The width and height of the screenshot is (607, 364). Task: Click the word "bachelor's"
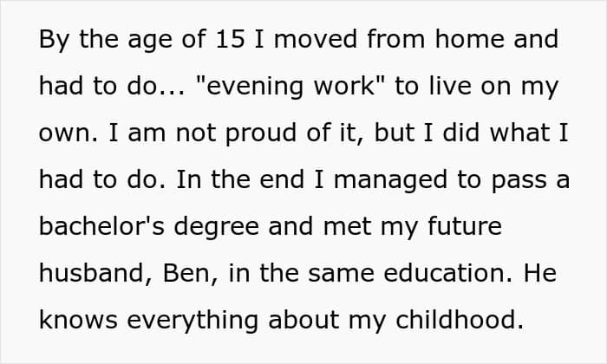(x=101, y=226)
